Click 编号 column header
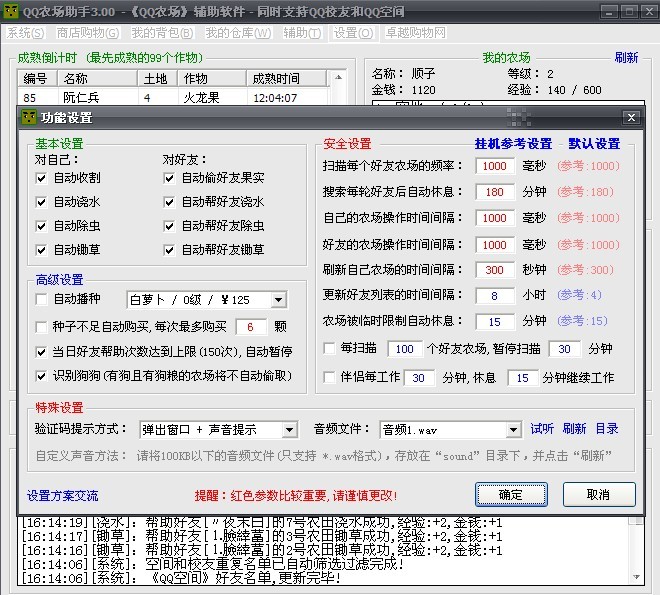Image resolution: width=660 pixels, height=595 pixels. click(37, 79)
